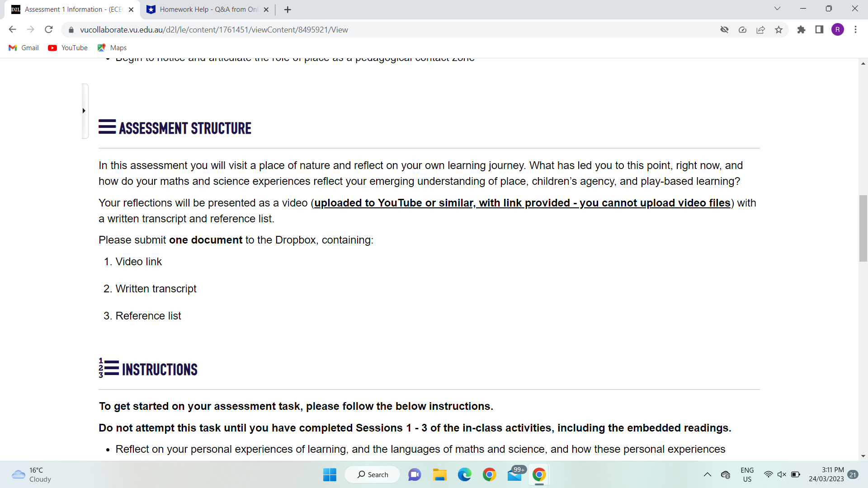The width and height of the screenshot is (868, 488).
Task: Open File Explorer from the taskbar
Action: click(439, 474)
